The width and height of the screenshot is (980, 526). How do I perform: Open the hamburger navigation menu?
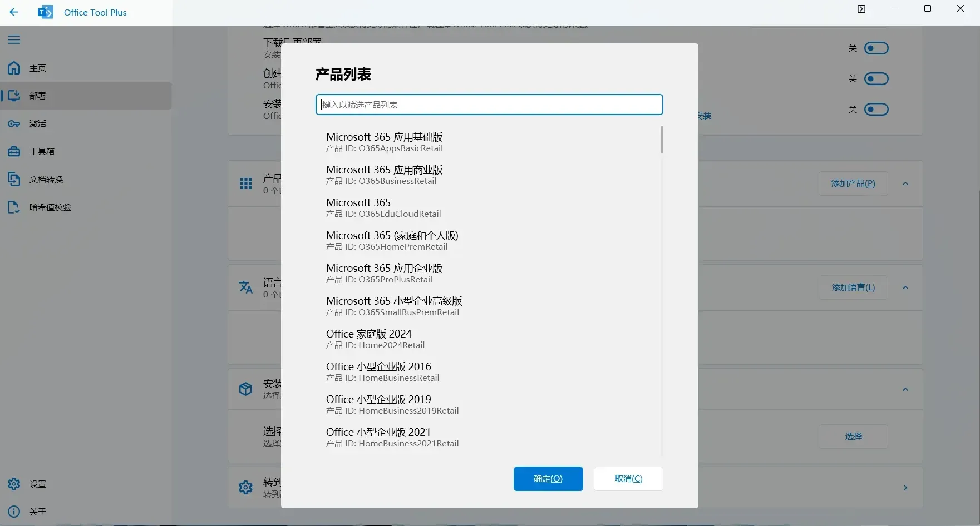click(x=14, y=39)
